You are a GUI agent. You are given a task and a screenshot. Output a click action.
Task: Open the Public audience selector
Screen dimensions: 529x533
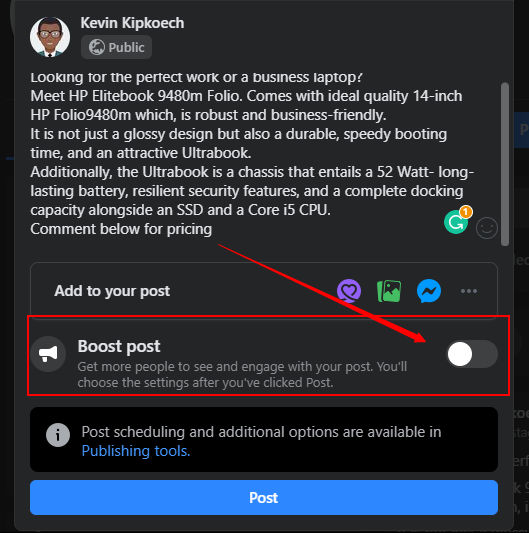(x=116, y=47)
